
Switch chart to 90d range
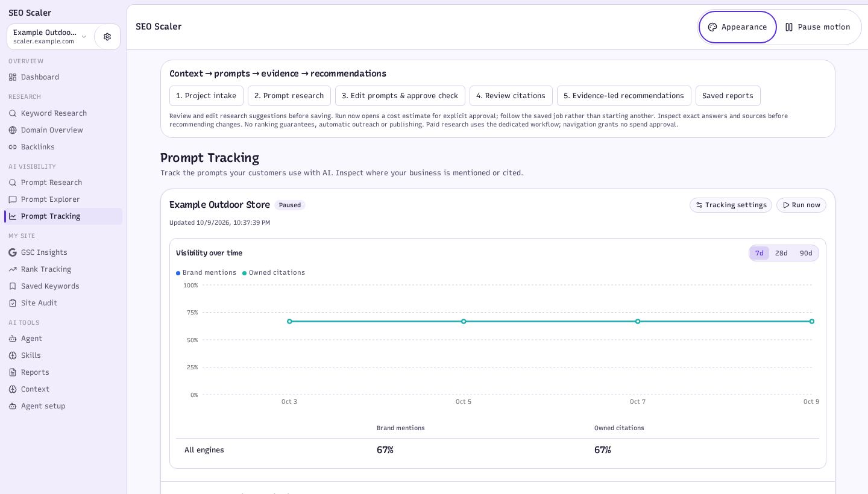806,253
